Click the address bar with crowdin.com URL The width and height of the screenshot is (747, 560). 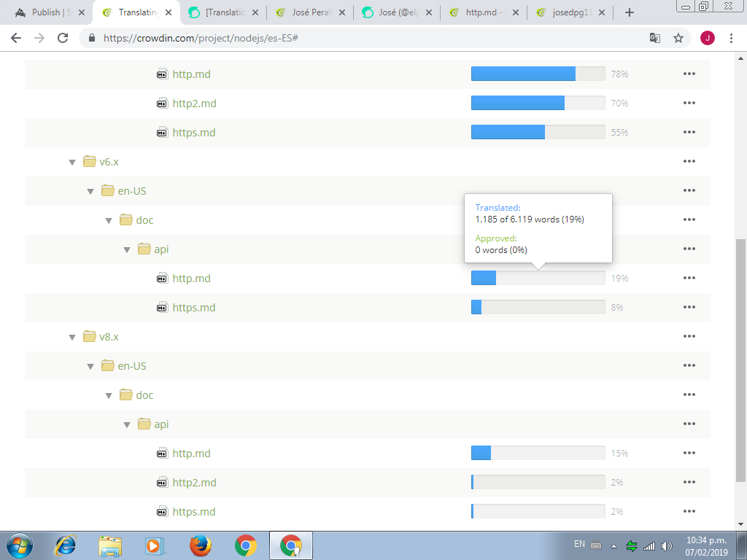click(x=365, y=38)
